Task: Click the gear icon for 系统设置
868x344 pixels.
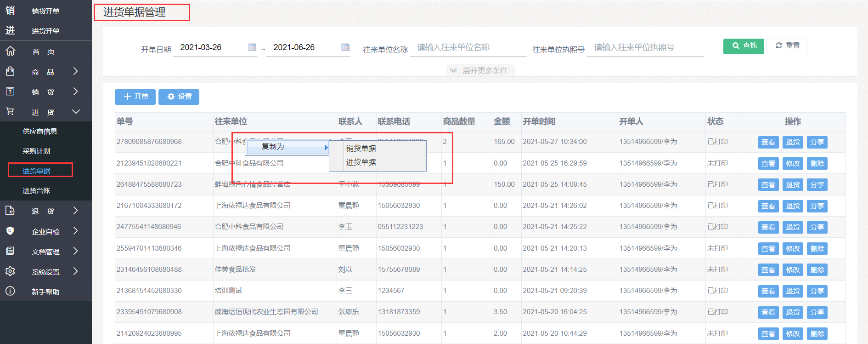Action: 10,271
